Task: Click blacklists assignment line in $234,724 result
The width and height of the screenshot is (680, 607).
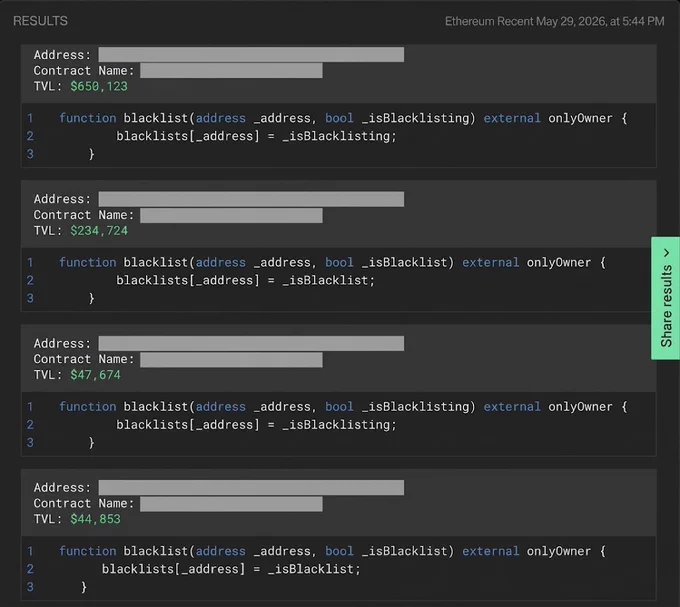Action: click(x=245, y=281)
